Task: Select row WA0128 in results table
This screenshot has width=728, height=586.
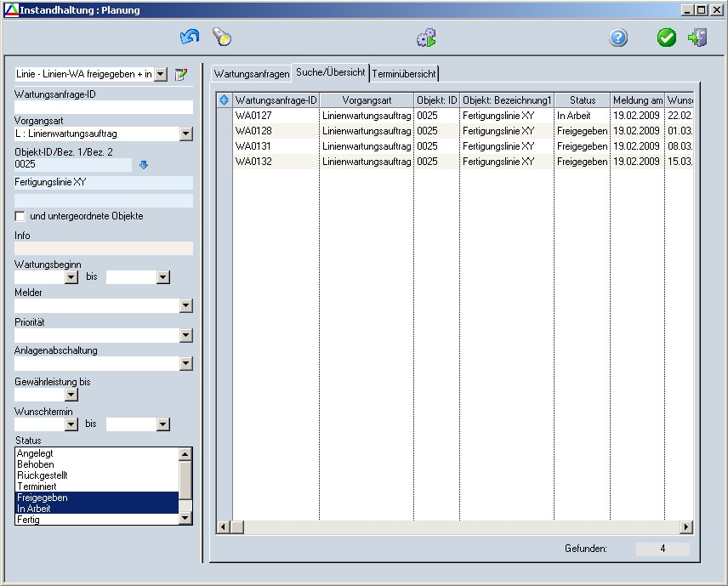Action: click(253, 131)
